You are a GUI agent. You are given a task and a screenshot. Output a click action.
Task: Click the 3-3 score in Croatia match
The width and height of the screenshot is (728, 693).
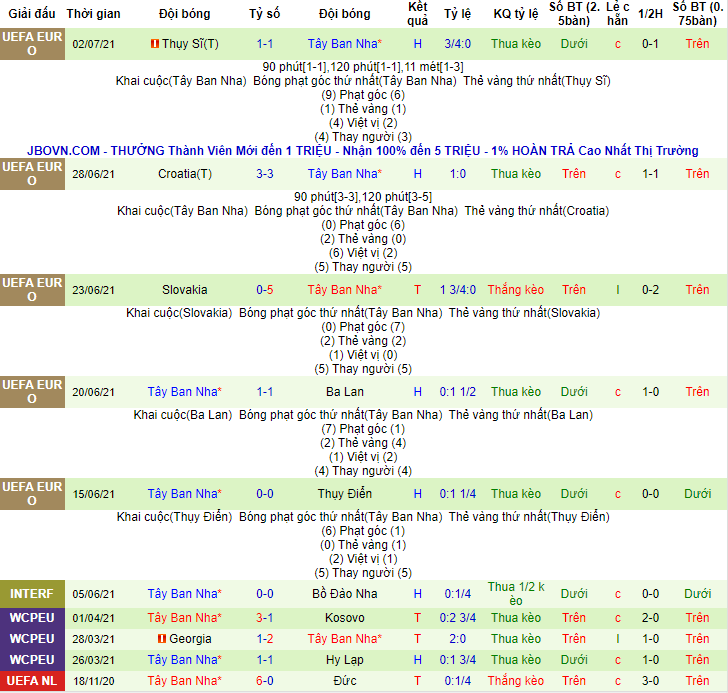pos(264,174)
